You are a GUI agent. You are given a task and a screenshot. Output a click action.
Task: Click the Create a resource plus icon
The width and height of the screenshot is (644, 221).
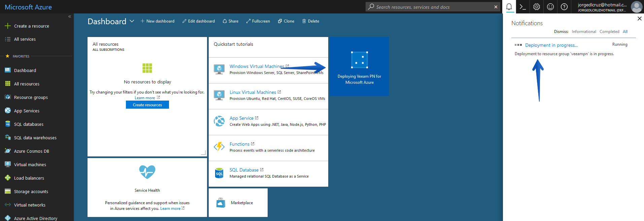click(x=8, y=26)
